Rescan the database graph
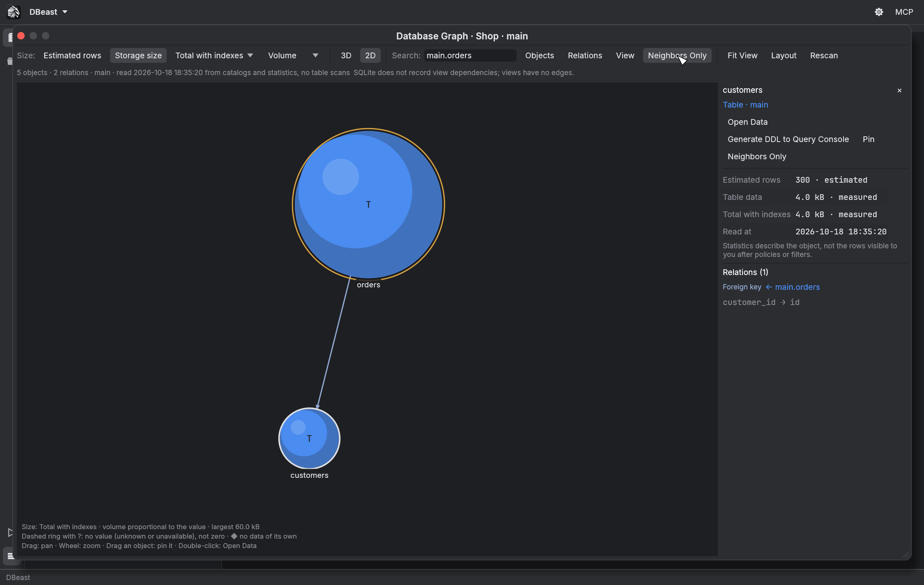Screen dimensions: 924x585 [824, 55]
